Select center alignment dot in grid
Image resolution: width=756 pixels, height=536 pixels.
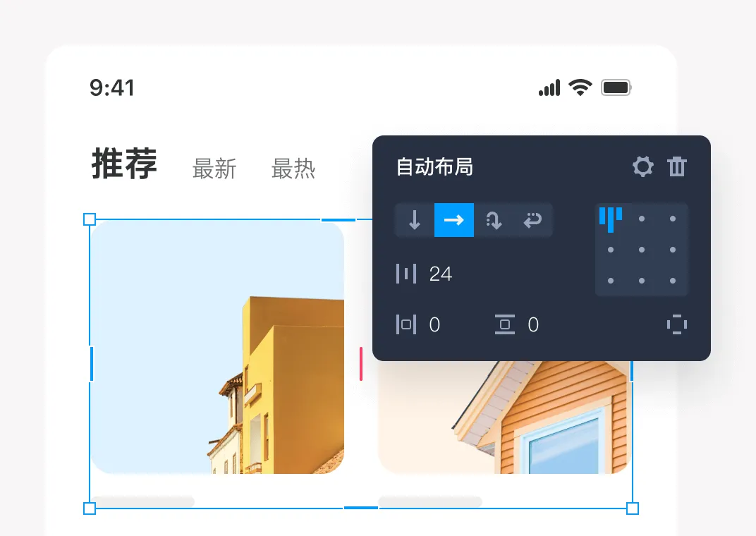coord(642,250)
